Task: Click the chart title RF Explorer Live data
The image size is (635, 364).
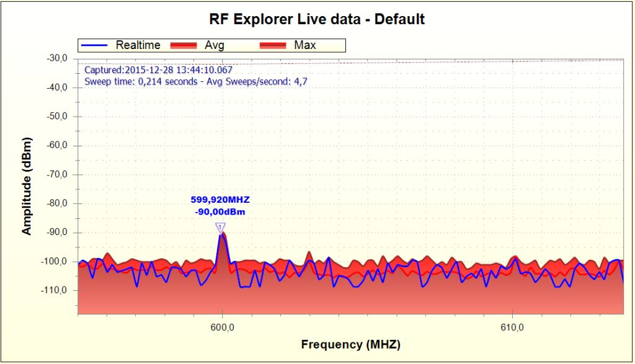Action: (317, 19)
